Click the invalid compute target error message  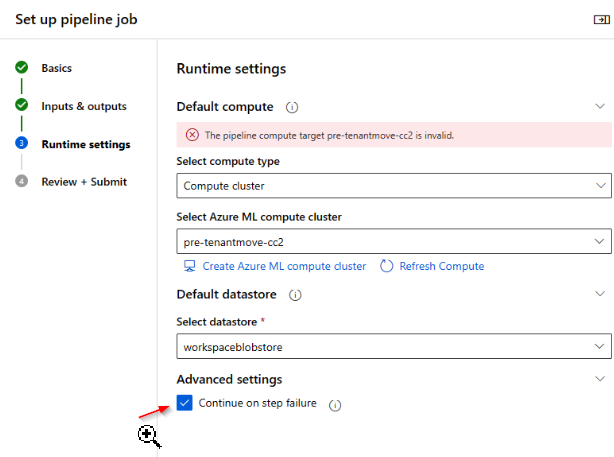[x=329, y=135]
